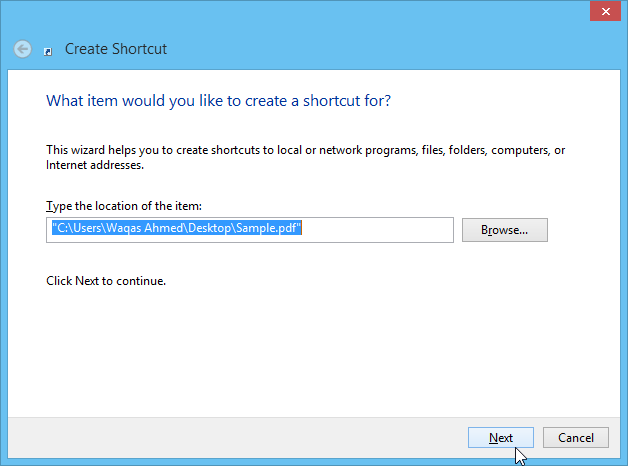This screenshot has height=466, width=628.
Task: Click the Browse... button
Action: click(504, 230)
